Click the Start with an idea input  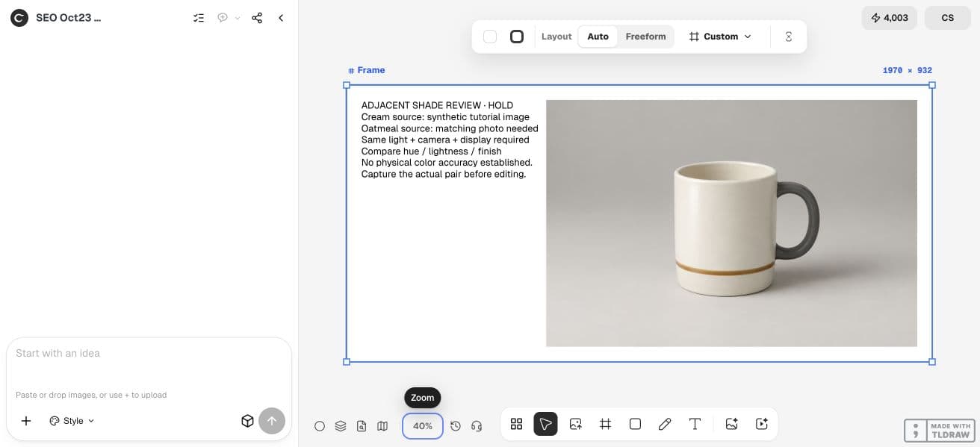[x=149, y=354]
